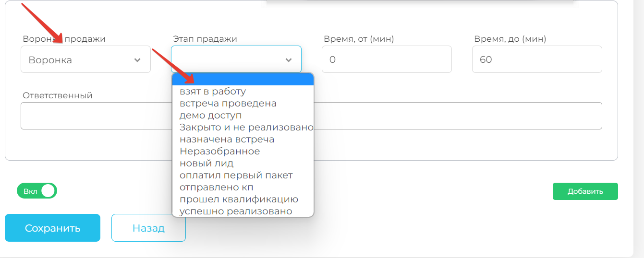Open the Воронка продажи dropdown

tap(85, 60)
